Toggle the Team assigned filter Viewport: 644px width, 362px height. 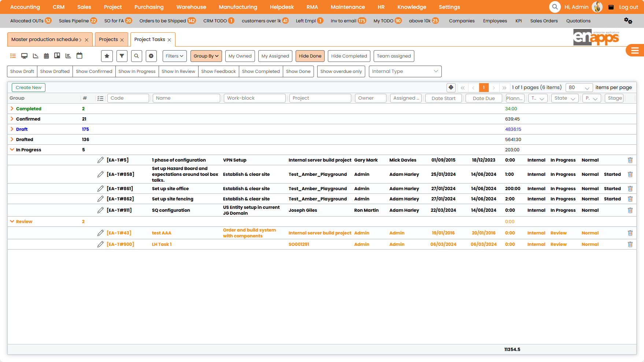(394, 56)
